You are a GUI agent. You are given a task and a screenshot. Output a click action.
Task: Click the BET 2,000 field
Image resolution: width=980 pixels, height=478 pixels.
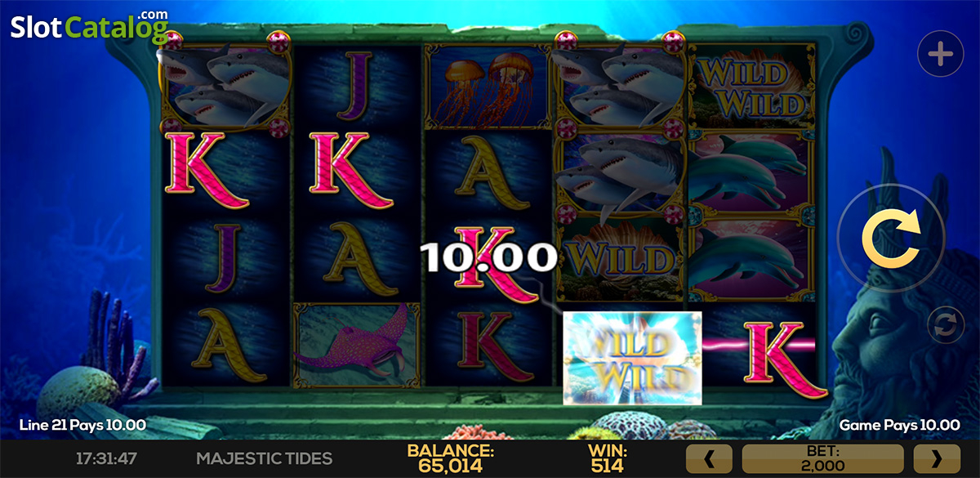(823, 459)
